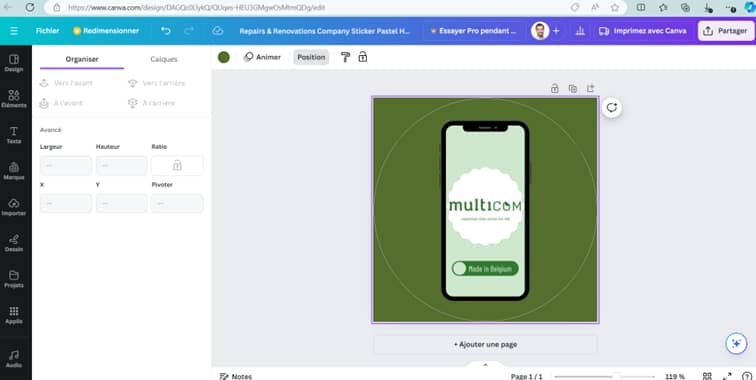This screenshot has height=380, width=756.
Task: Add a collaborator with plus icon
Action: click(556, 31)
